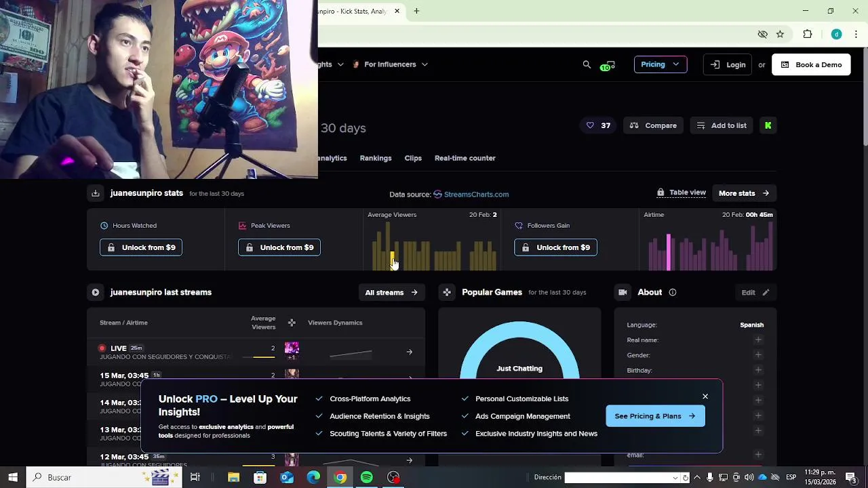Screen dimensions: 868x488
Task: Click the crossed-eye tracking icon in address bar
Action: 762,34
